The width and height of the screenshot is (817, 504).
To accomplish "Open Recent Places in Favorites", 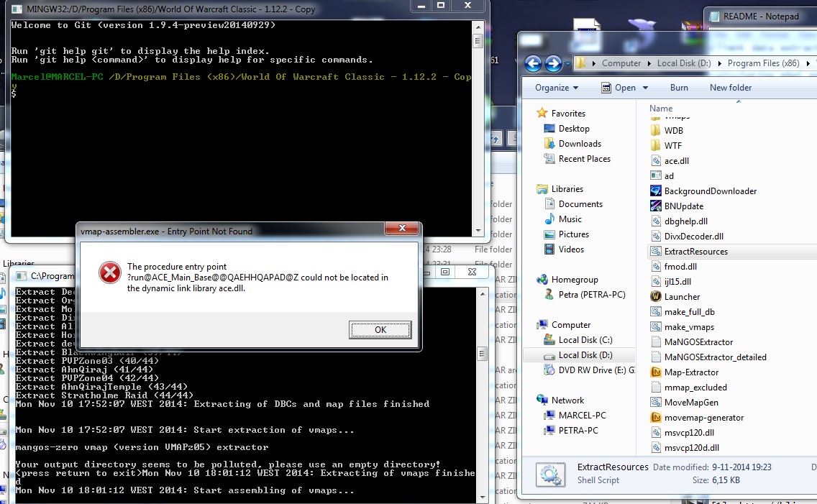I will (x=584, y=158).
